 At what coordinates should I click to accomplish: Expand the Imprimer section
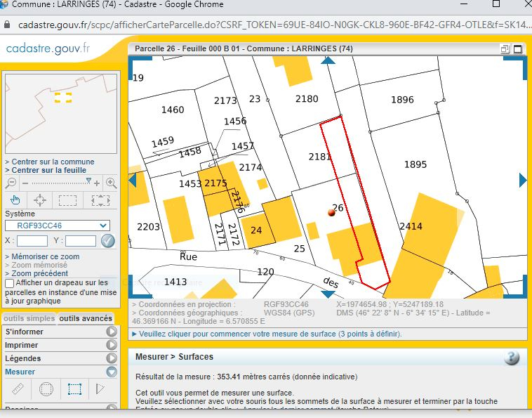click(x=112, y=345)
